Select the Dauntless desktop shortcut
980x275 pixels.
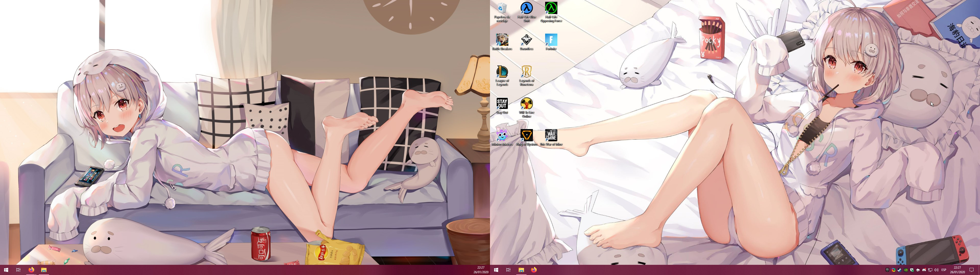click(x=526, y=41)
